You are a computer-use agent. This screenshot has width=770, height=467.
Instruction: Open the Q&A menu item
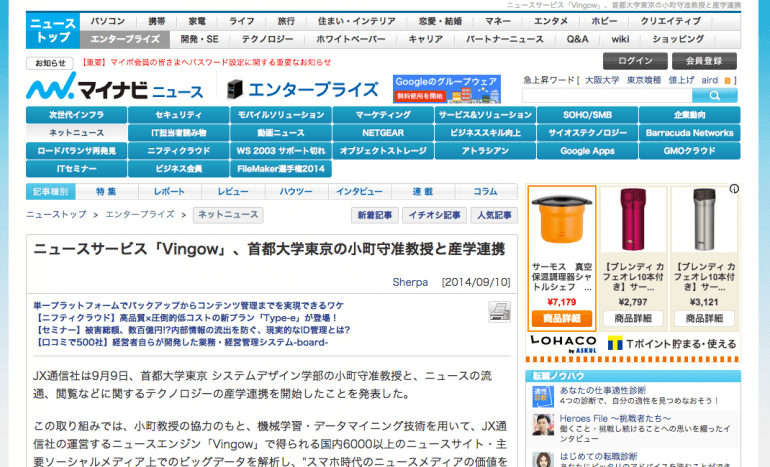(x=578, y=39)
